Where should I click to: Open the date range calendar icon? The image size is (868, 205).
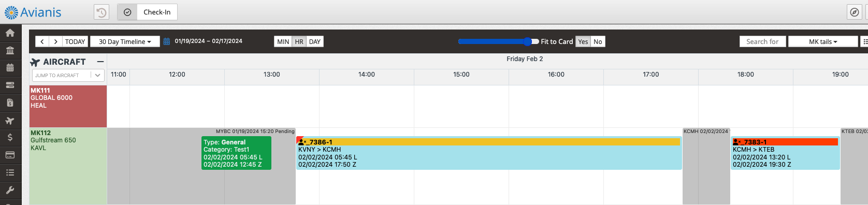[x=167, y=41]
